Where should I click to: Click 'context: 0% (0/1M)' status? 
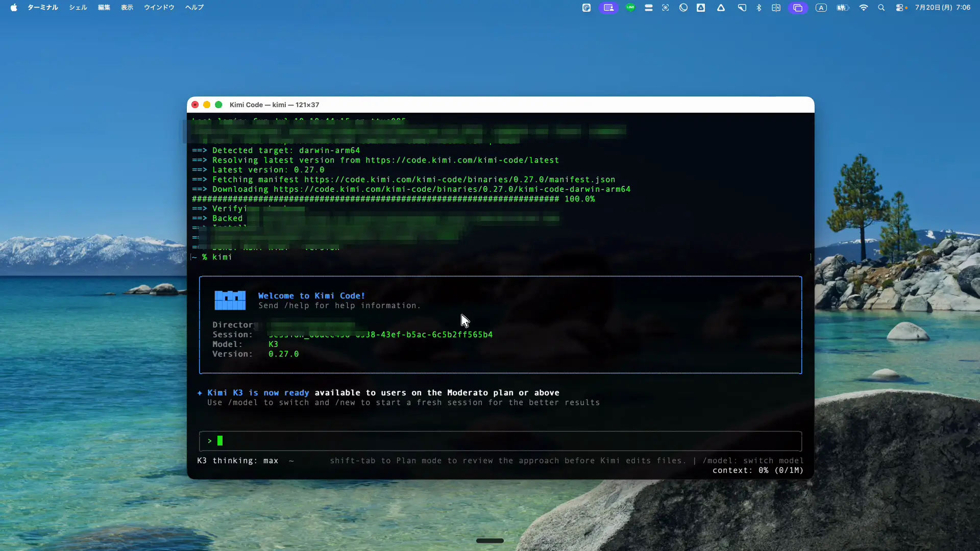point(758,470)
